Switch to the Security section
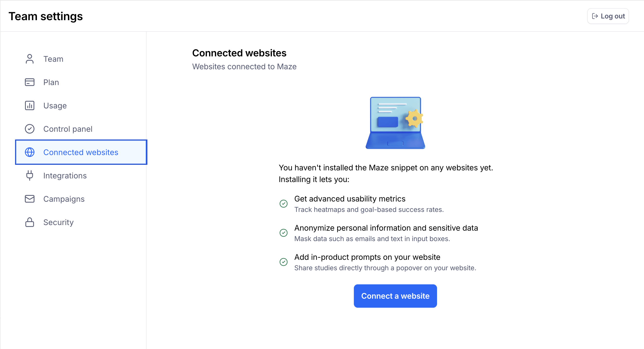644x349 pixels. [58, 222]
